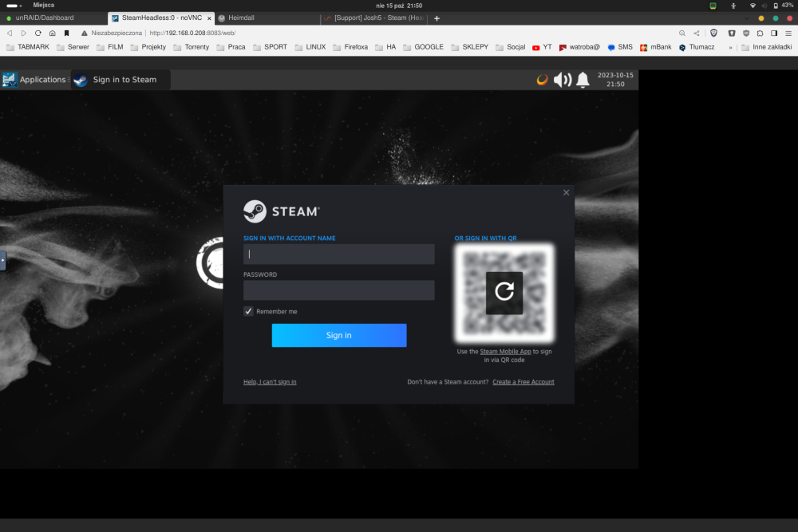Switch to the [Support] Josh5 - Steam tab
This screenshot has height=532, width=798.
pyautogui.click(x=374, y=18)
